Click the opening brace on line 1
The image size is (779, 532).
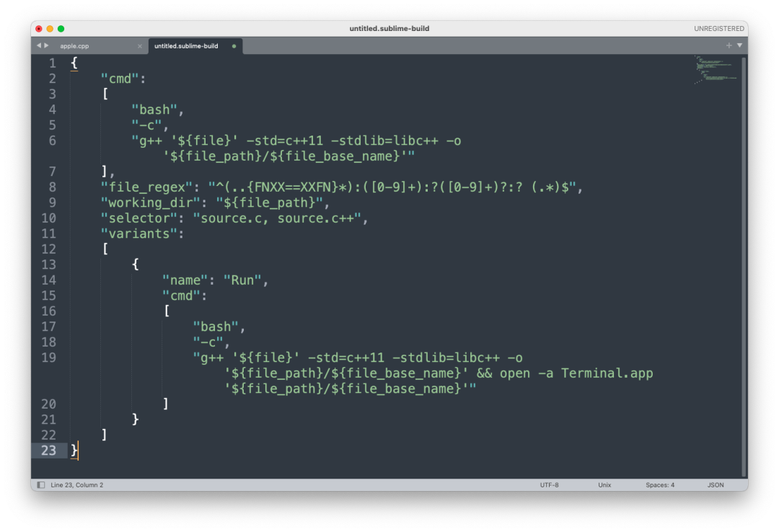click(x=74, y=63)
